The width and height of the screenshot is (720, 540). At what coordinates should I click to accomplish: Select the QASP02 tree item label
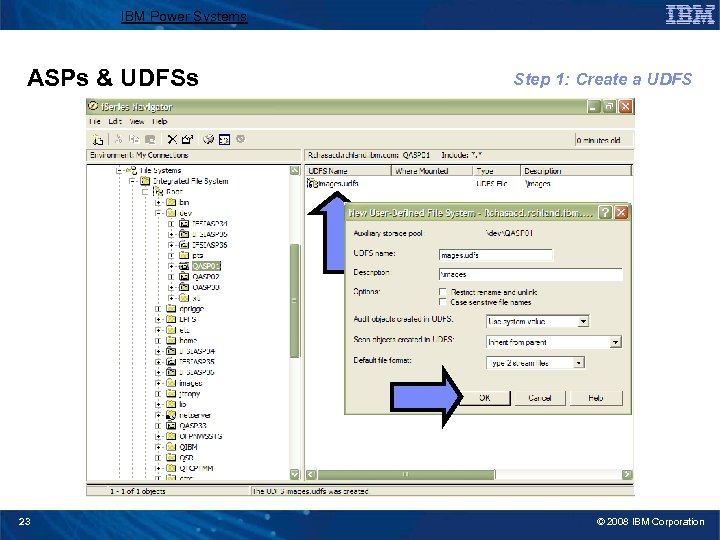(x=206, y=276)
